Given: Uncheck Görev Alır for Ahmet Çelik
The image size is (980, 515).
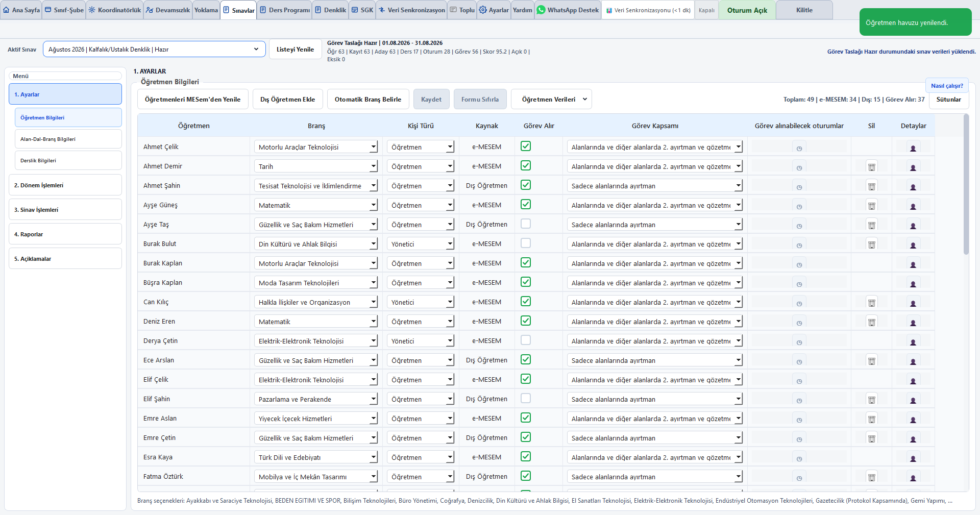Looking at the screenshot, I should click(526, 146).
